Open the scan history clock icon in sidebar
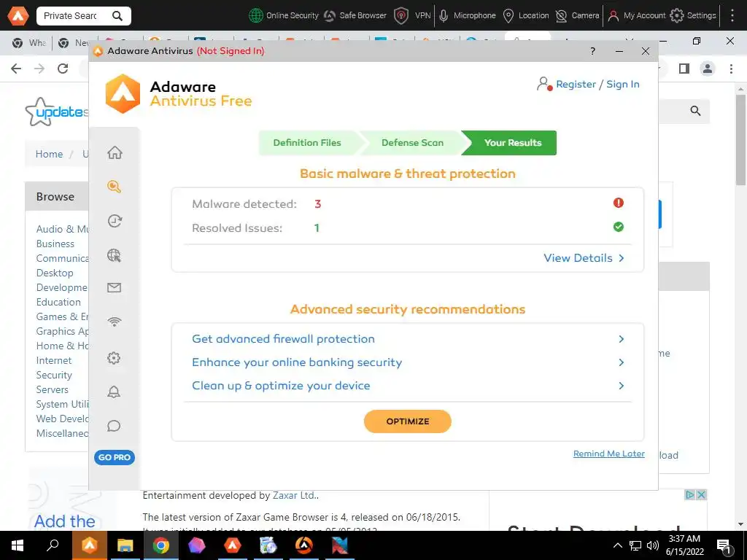 (x=115, y=221)
